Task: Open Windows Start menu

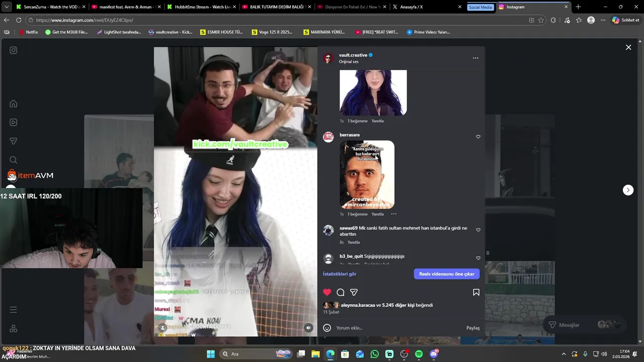Action: pyautogui.click(x=210, y=354)
